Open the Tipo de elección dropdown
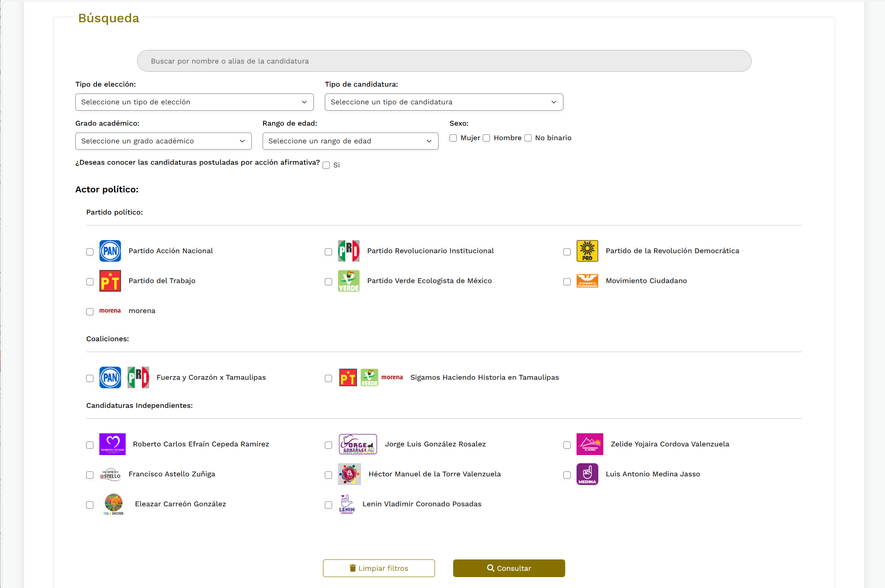The width and height of the screenshot is (885, 588). coord(194,102)
